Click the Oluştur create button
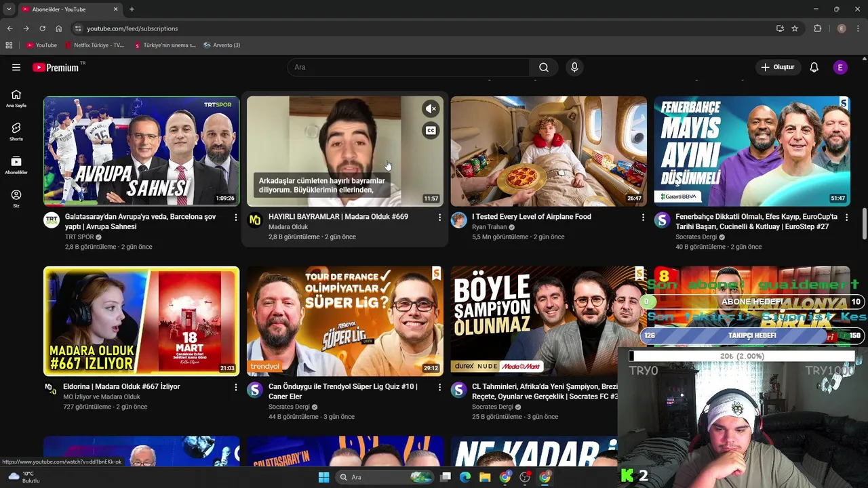Viewport: 868px width, 488px height. point(777,67)
